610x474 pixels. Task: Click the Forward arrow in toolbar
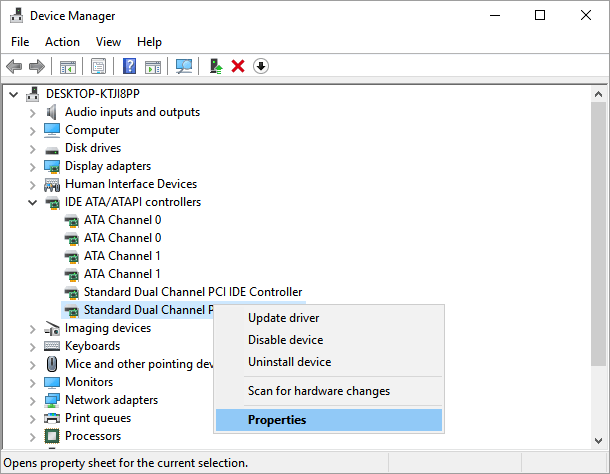(x=37, y=66)
